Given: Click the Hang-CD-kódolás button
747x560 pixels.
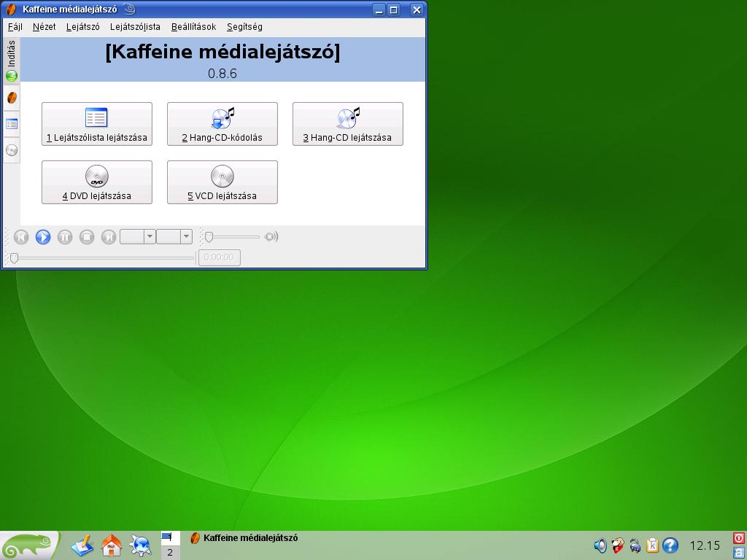Looking at the screenshot, I should [222, 124].
